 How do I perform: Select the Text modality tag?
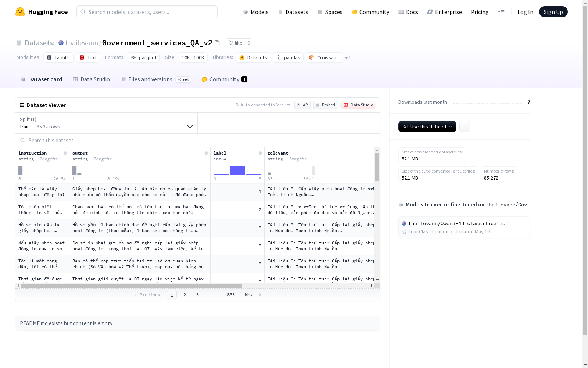[x=88, y=57]
